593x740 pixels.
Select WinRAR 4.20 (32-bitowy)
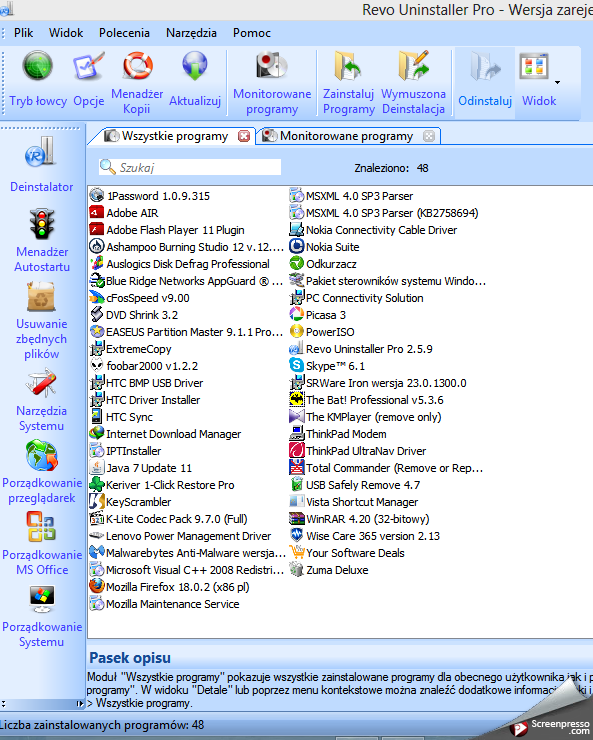click(359, 519)
